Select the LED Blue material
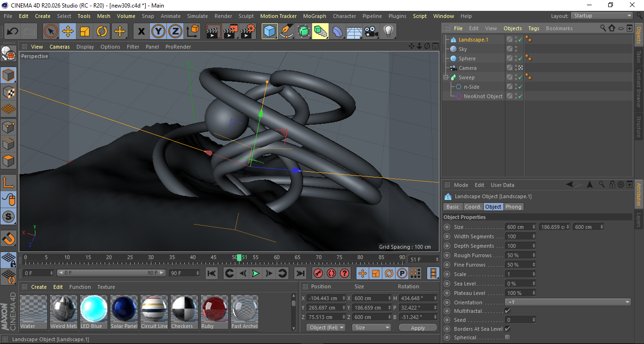Viewport: 644px width, 344px height. click(x=94, y=312)
